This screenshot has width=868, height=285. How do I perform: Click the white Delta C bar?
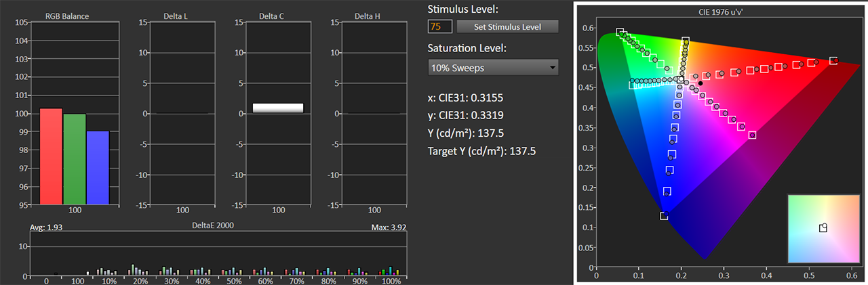coord(278,108)
